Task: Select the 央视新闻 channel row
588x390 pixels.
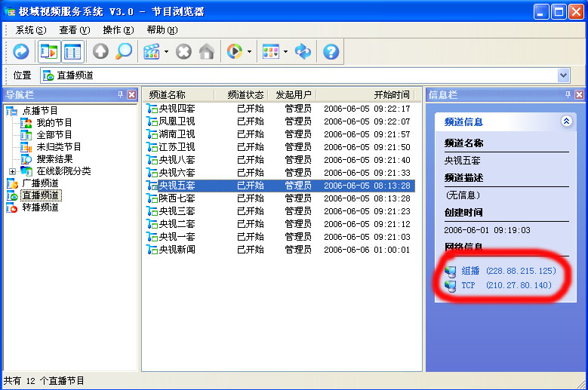Action: coord(280,250)
